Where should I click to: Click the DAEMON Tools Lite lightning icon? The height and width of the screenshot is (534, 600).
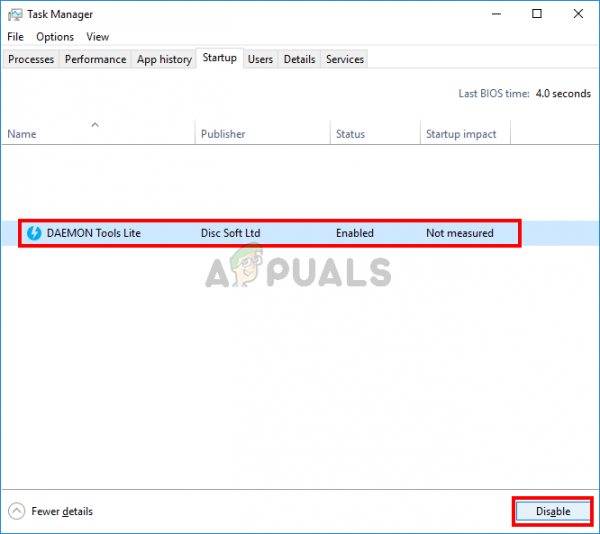(x=34, y=233)
